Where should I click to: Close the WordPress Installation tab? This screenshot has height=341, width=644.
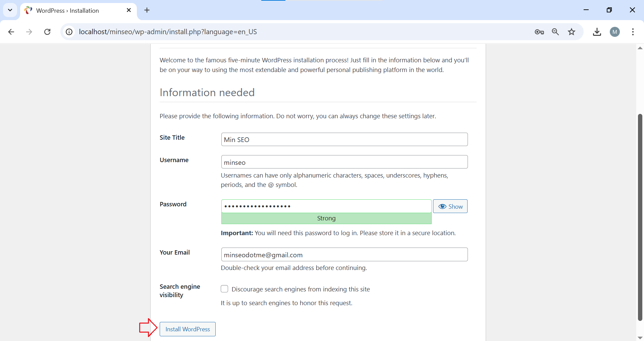(x=129, y=10)
